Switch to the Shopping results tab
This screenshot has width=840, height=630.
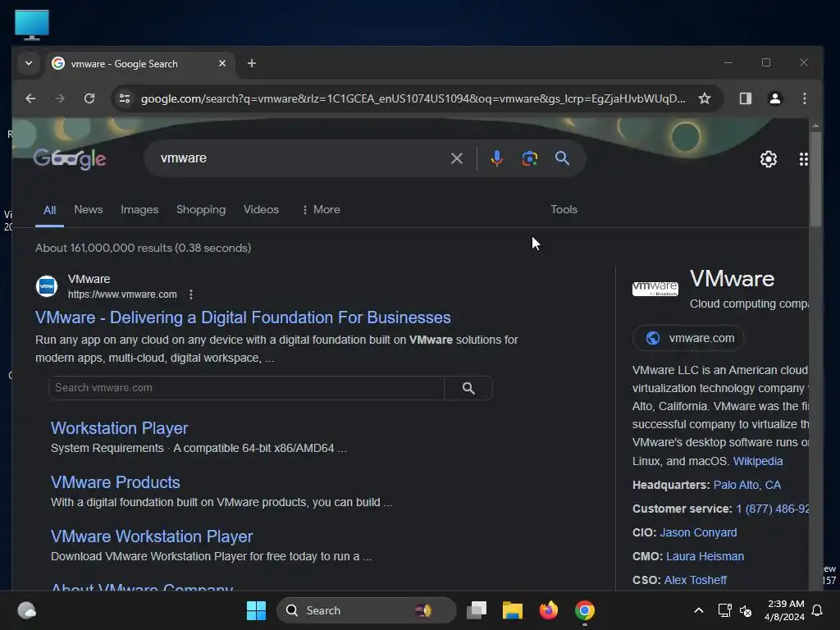pos(201,209)
